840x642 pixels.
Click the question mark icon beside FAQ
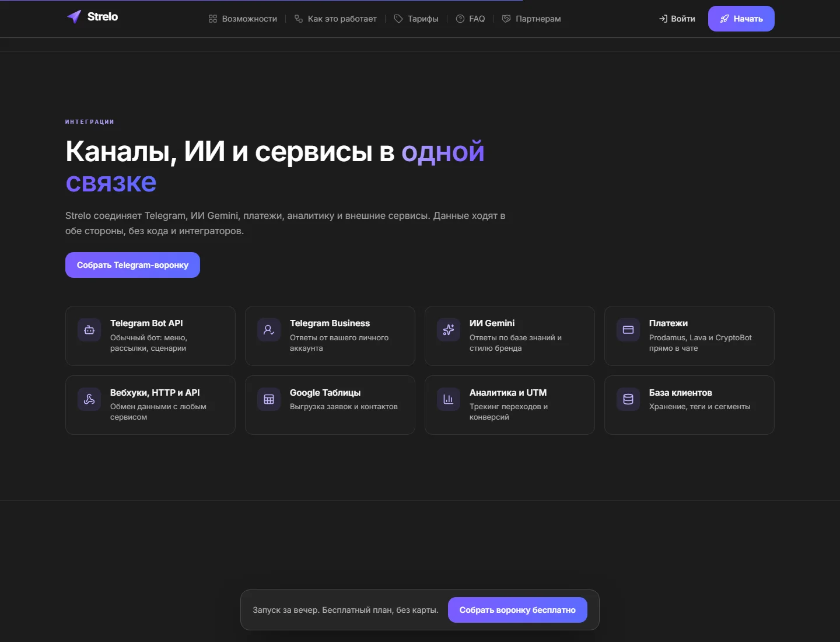[x=460, y=19]
